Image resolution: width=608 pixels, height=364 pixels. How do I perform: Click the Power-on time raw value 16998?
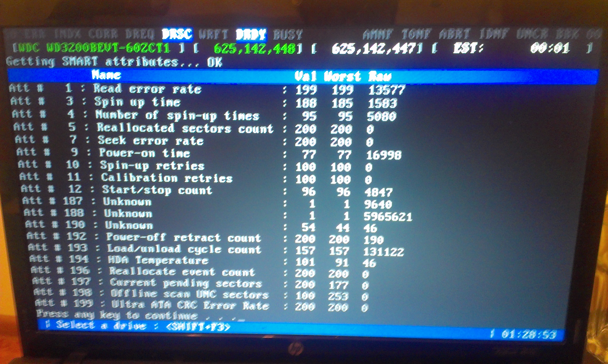(384, 155)
